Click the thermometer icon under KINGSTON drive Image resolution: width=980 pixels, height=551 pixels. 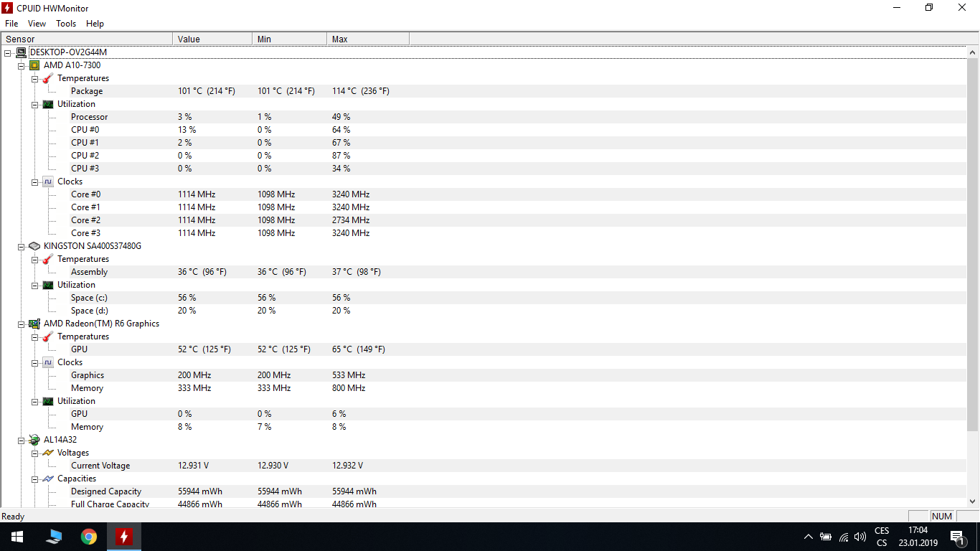[48, 259]
